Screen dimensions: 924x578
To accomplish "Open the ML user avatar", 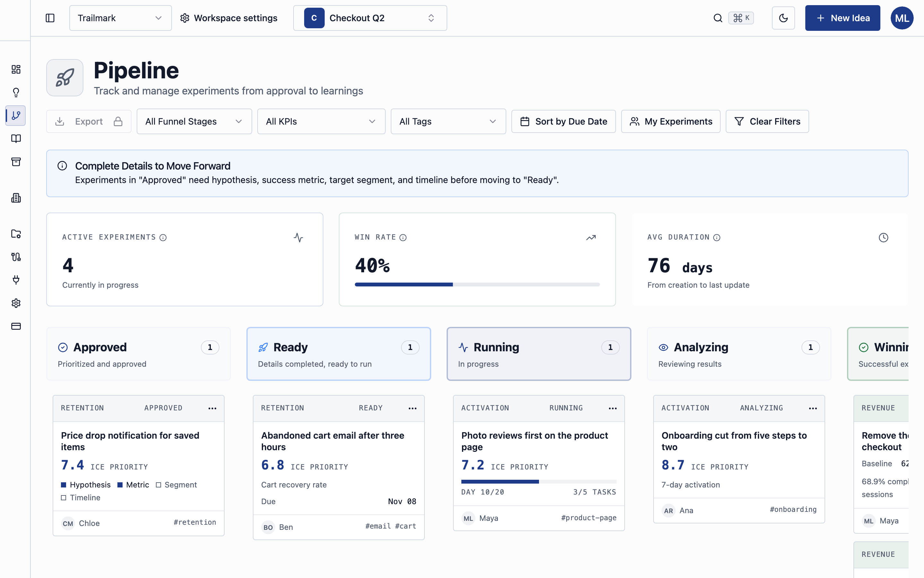I will click(902, 18).
